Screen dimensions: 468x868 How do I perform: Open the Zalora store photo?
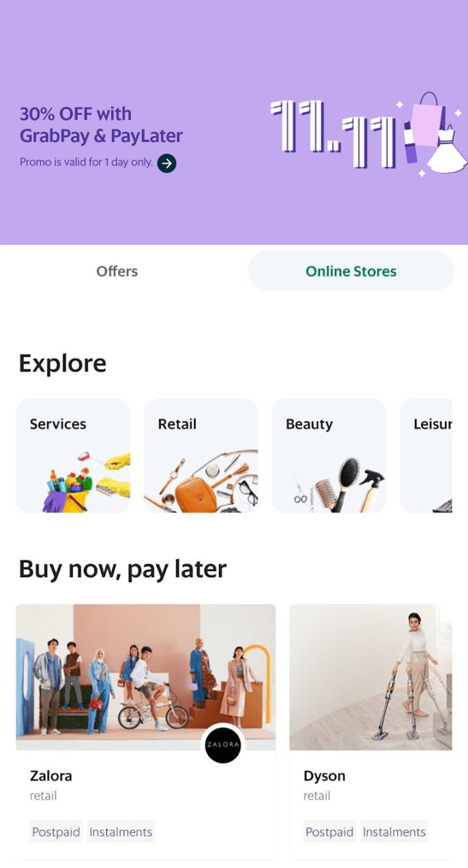(145, 677)
